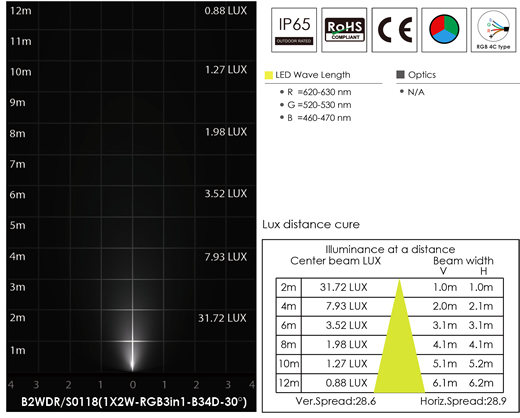Click the yellow beam cone graphic

(x=399, y=336)
